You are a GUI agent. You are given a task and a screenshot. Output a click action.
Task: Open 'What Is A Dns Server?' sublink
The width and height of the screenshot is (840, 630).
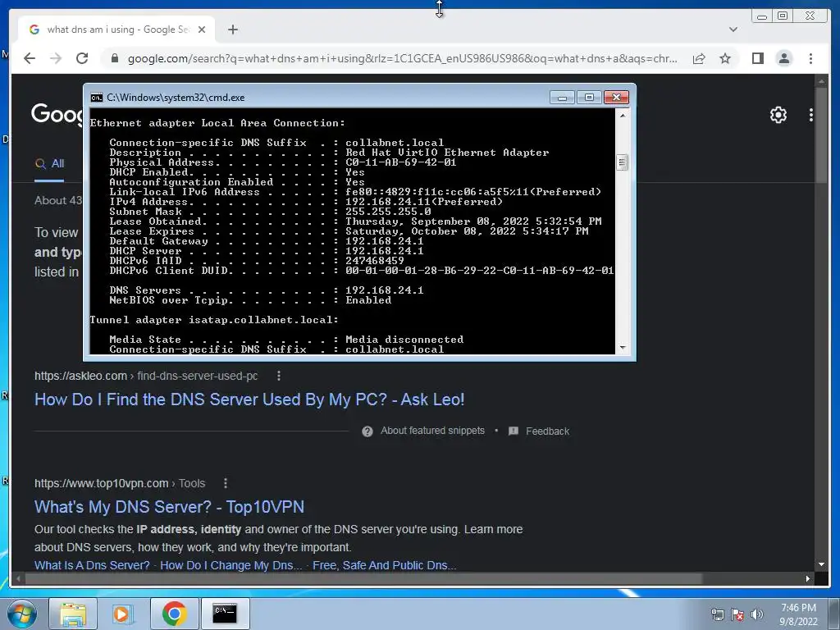[x=92, y=565]
